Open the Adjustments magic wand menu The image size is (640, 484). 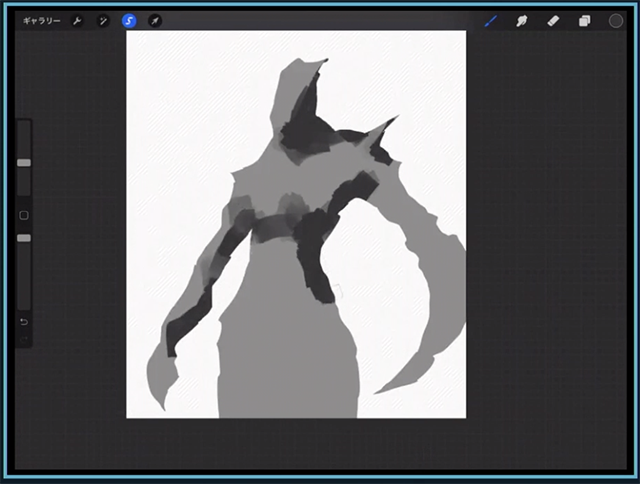point(103,21)
